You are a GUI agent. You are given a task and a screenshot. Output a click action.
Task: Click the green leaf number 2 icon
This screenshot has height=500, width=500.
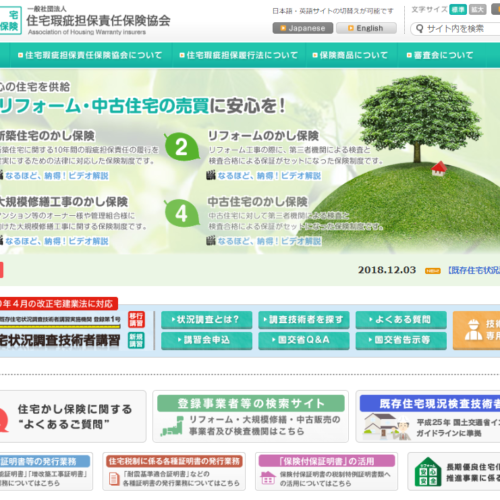[x=182, y=147]
